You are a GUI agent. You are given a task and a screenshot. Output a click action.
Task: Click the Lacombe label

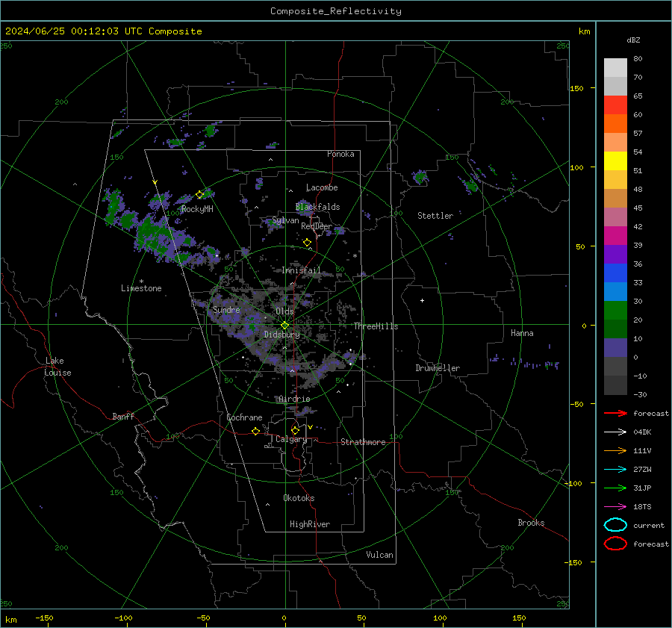[x=322, y=187]
